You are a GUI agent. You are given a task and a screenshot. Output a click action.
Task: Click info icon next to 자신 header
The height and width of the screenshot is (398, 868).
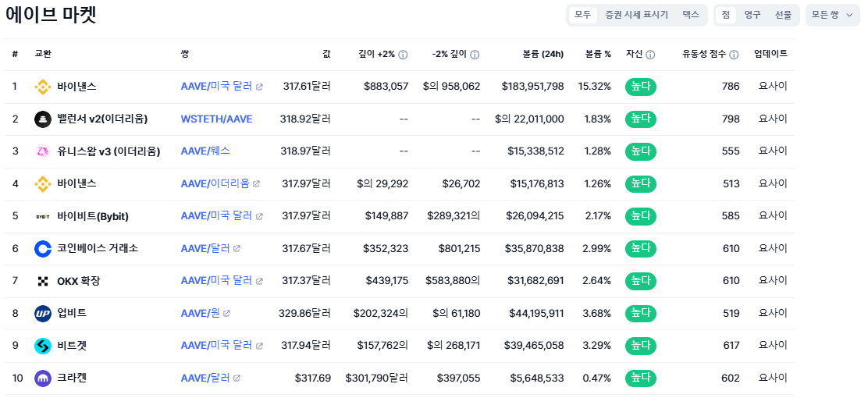(650, 55)
